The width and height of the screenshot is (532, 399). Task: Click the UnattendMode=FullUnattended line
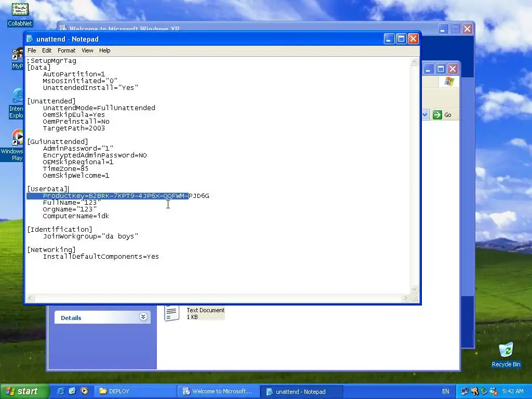[x=99, y=108]
